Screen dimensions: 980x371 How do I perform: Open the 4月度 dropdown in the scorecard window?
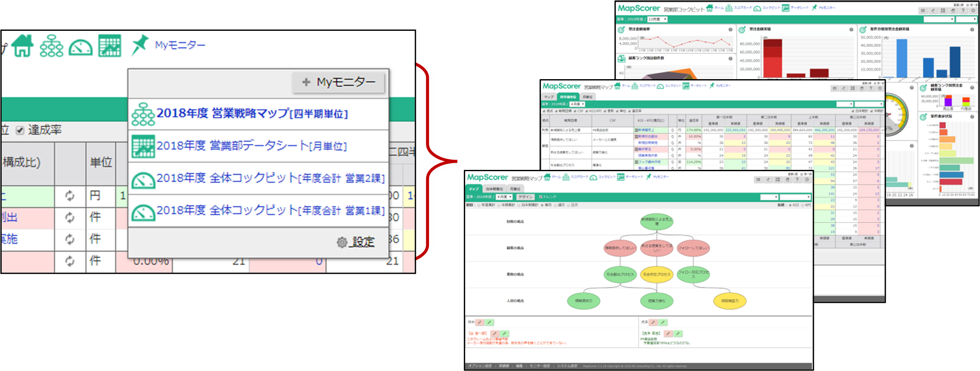(x=577, y=104)
